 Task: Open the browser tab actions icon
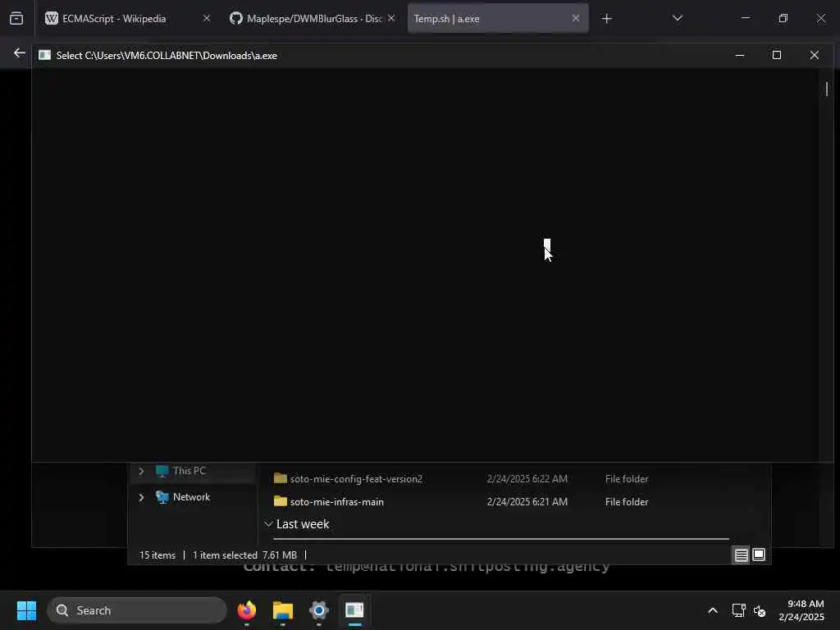[x=16, y=18]
